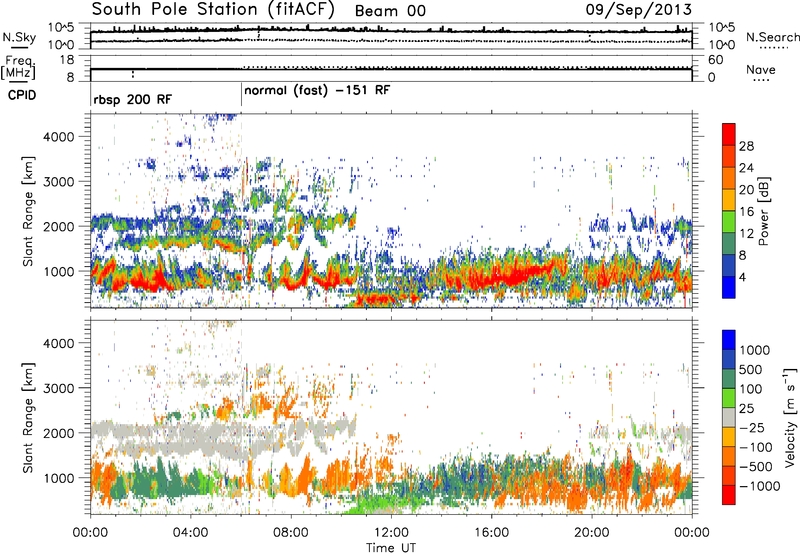Click the gray band of the Velocity color bar

(x=729, y=418)
